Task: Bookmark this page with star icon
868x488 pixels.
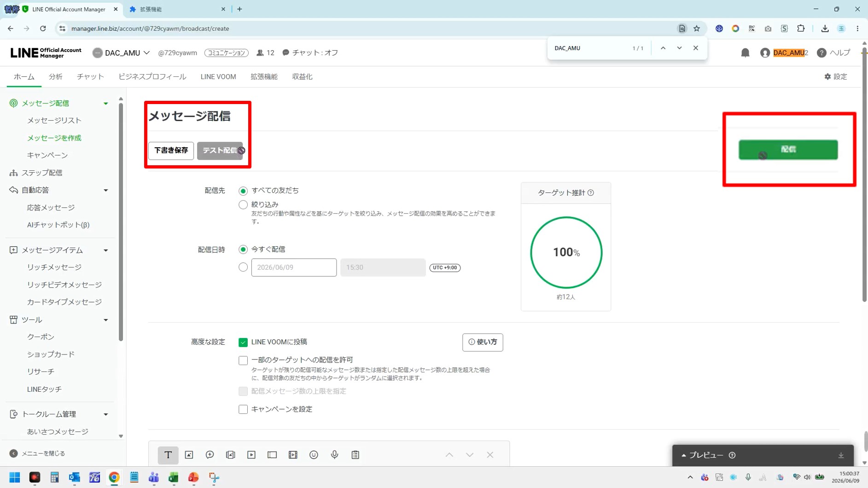Action: [x=697, y=29]
